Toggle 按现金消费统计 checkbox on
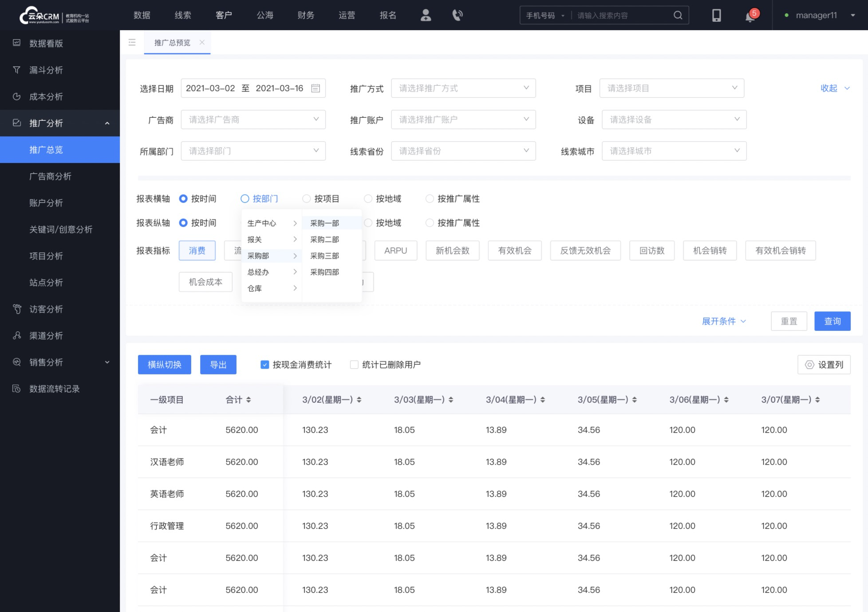The height and width of the screenshot is (612, 868). [264, 365]
